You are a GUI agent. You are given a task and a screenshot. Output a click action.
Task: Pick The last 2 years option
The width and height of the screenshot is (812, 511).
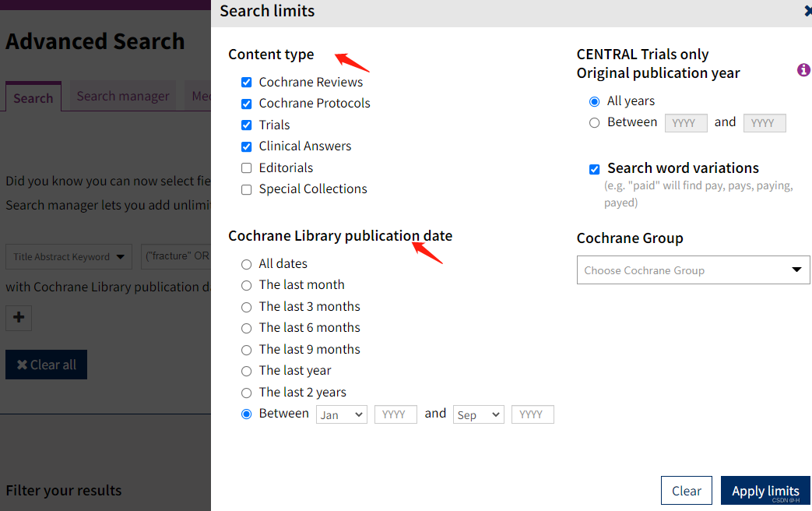pyautogui.click(x=247, y=393)
